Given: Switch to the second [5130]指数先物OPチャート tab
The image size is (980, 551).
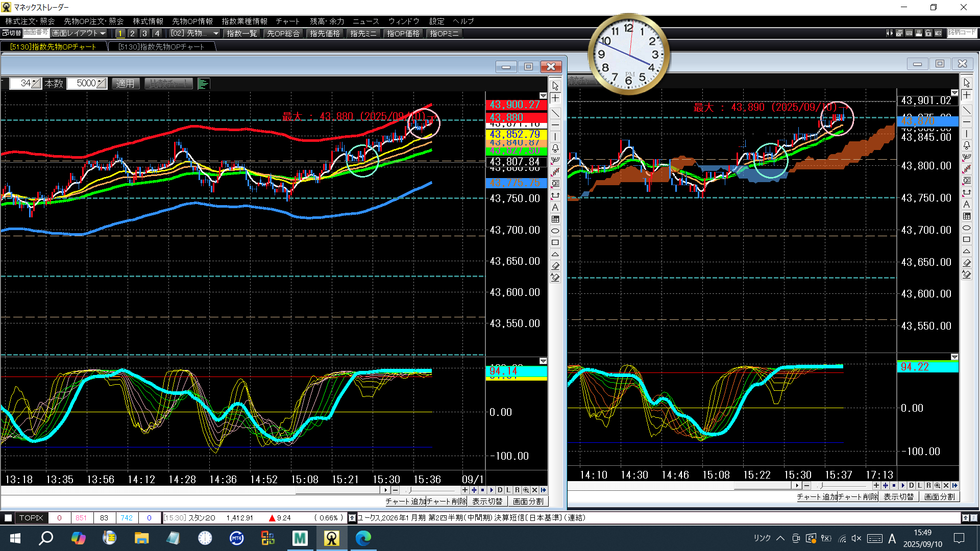Looking at the screenshot, I should [161, 47].
